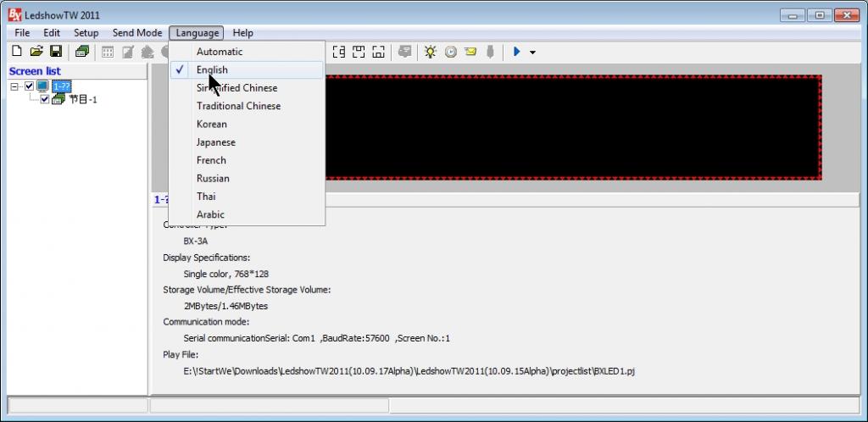Switch language to Simplified Chinese
The width and height of the screenshot is (868, 422).
[247, 88]
